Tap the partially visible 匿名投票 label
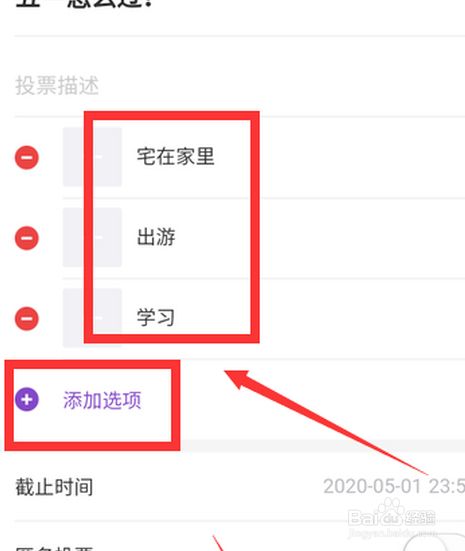This screenshot has height=551, width=465. [x=54, y=547]
